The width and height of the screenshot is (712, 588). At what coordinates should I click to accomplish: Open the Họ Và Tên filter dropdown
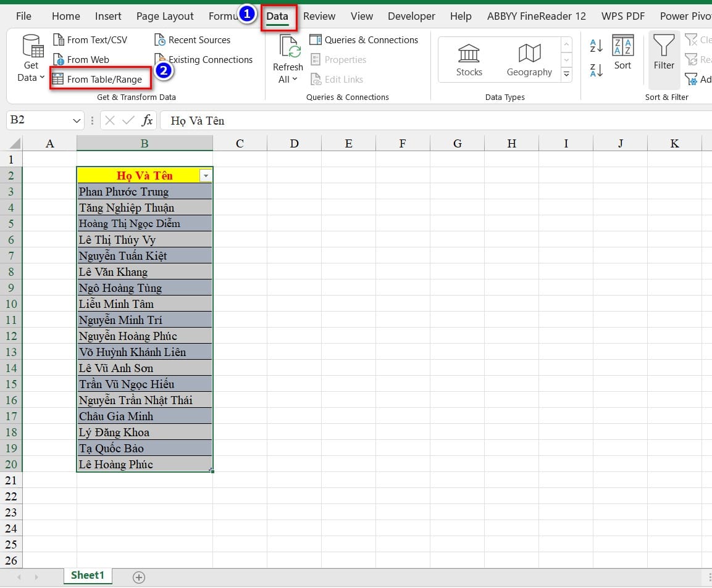(206, 176)
